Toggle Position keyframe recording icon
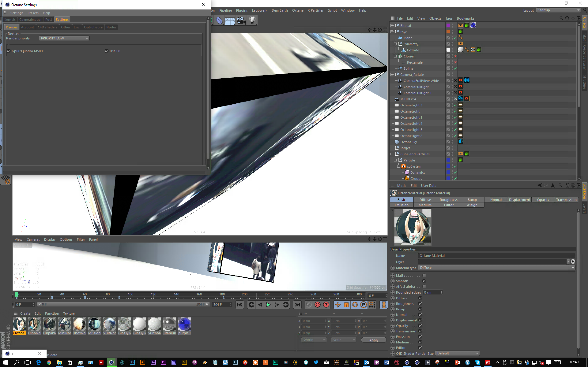 coord(338,305)
